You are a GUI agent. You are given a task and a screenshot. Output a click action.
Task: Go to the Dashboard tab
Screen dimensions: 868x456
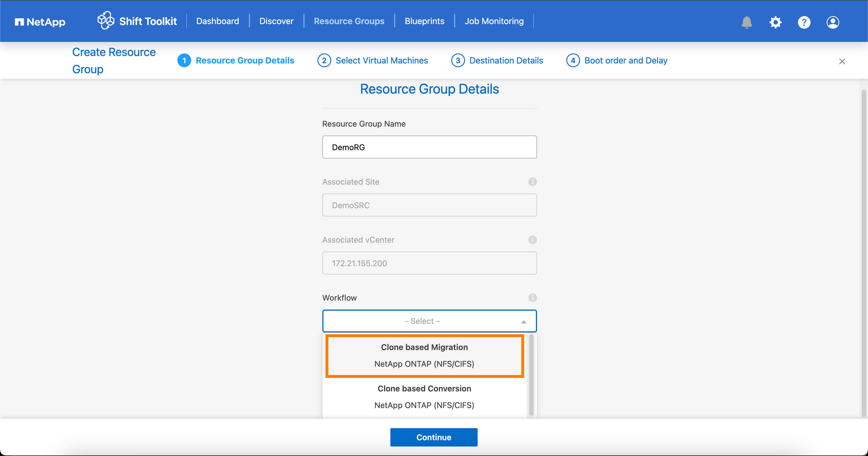point(217,21)
